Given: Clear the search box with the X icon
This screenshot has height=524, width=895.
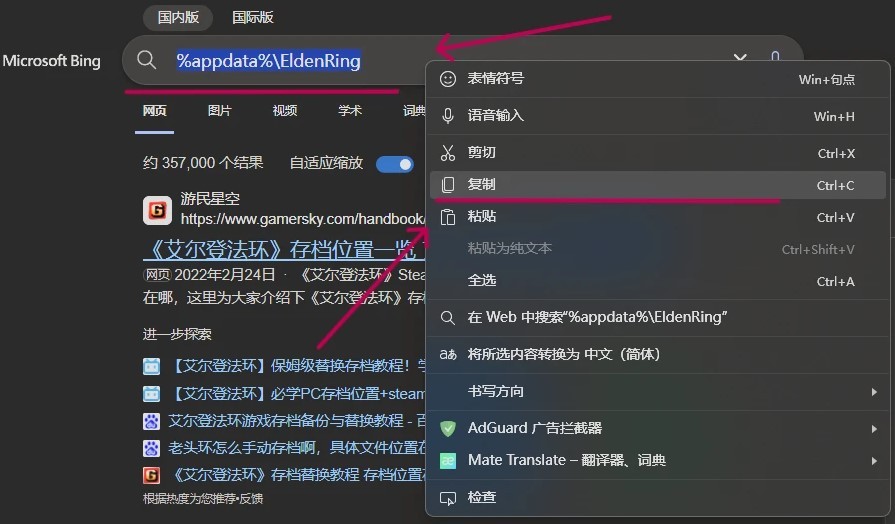Looking at the screenshot, I should pyautogui.click(x=740, y=57).
